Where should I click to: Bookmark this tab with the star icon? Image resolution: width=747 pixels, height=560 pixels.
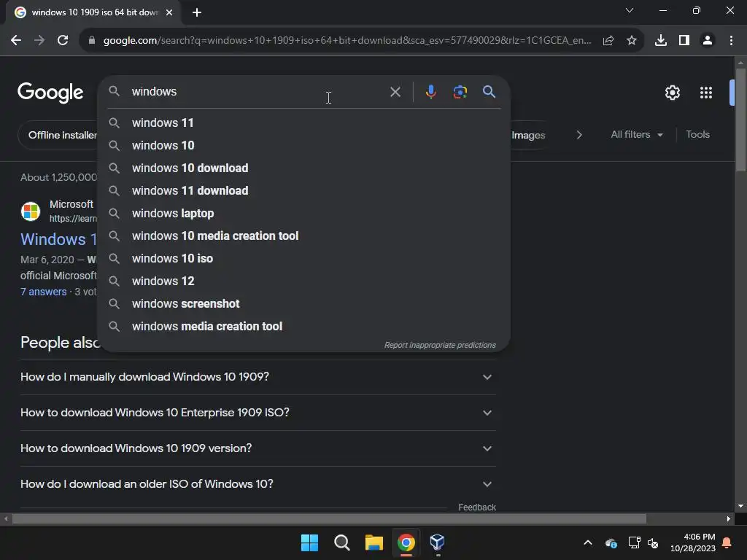point(632,41)
